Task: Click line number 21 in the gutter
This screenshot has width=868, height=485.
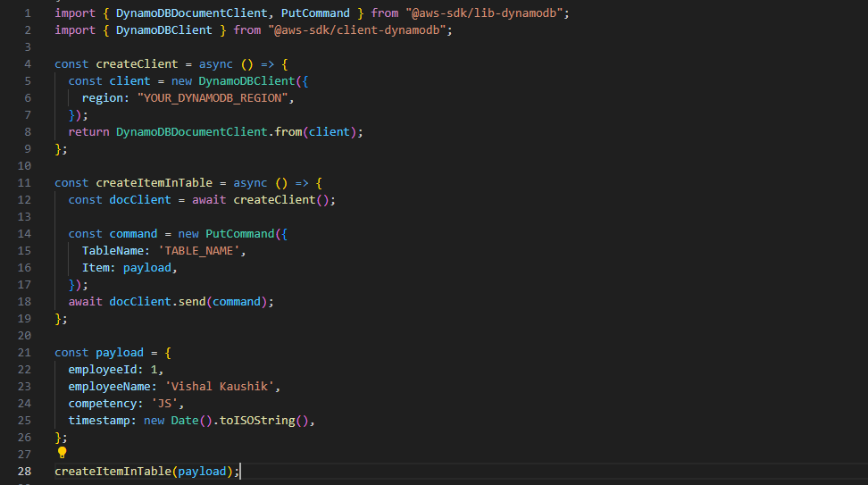Action: pos(24,353)
